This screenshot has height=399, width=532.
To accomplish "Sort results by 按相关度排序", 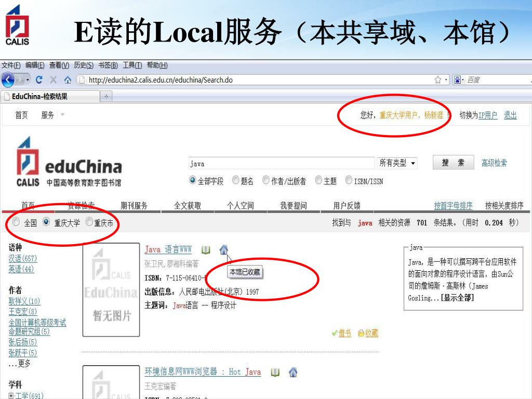I will (504, 206).
